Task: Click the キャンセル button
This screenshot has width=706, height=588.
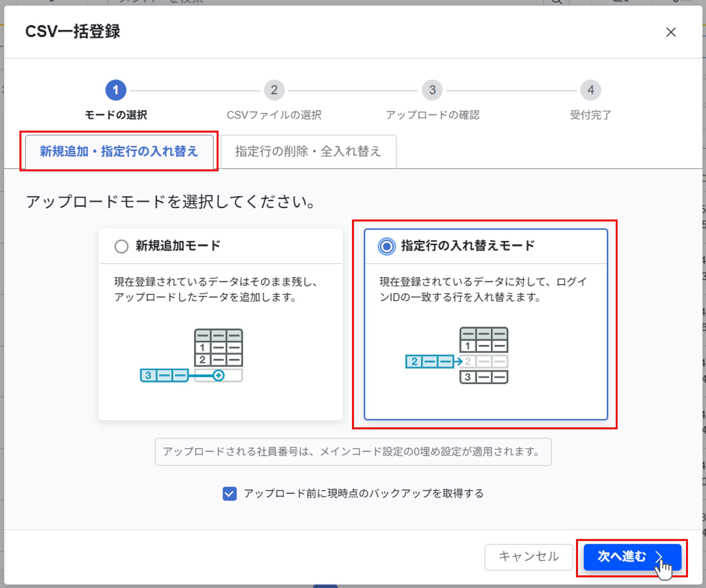Action: coord(529,557)
